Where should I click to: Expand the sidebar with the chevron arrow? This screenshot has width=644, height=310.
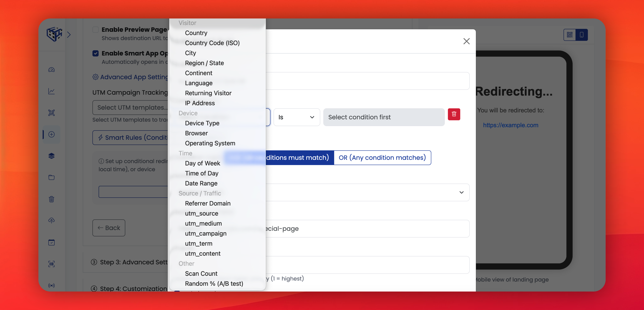(x=69, y=34)
